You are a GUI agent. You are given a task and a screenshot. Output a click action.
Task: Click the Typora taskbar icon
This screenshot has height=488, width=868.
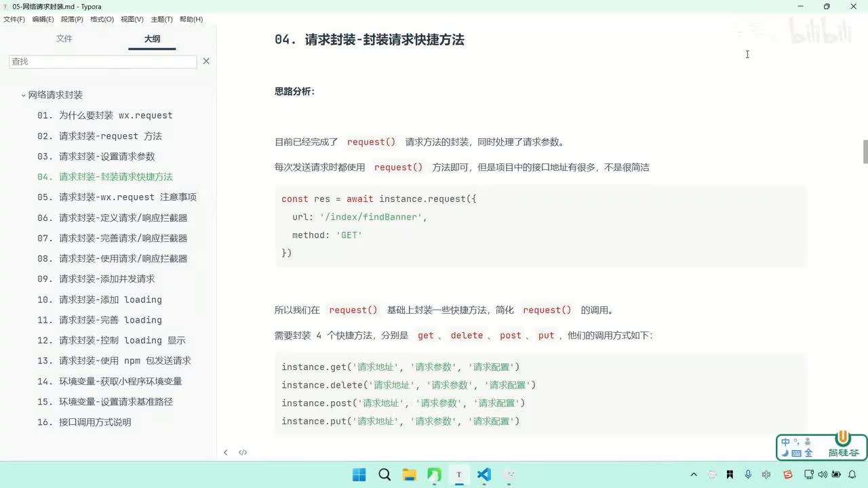click(459, 474)
